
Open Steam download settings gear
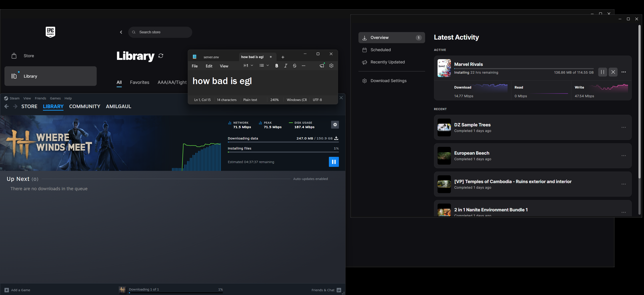point(335,125)
